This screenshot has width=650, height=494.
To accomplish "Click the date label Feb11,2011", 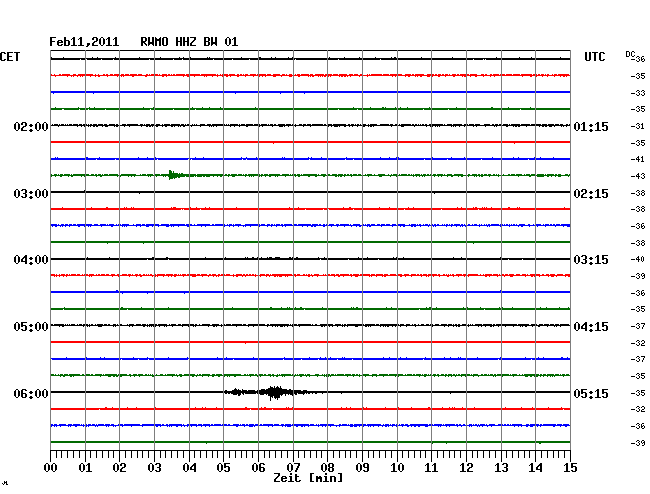I will pos(84,42).
